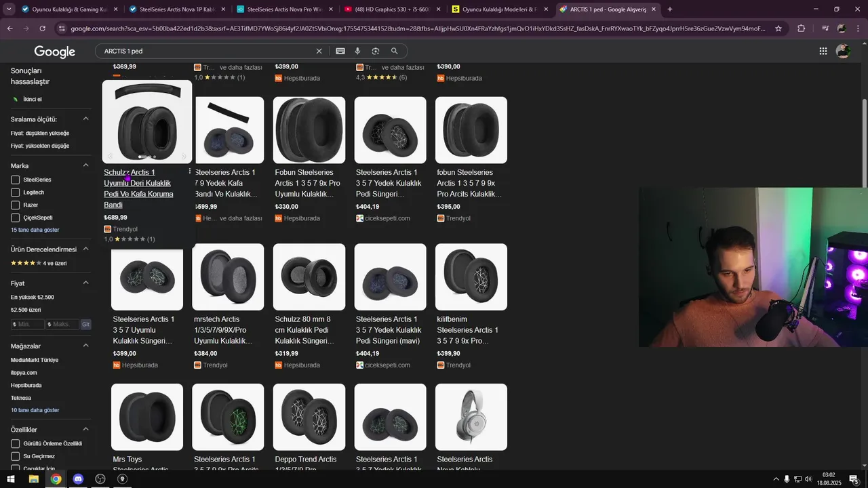Open Discord from taskbar
868x488 pixels.
[x=78, y=479]
